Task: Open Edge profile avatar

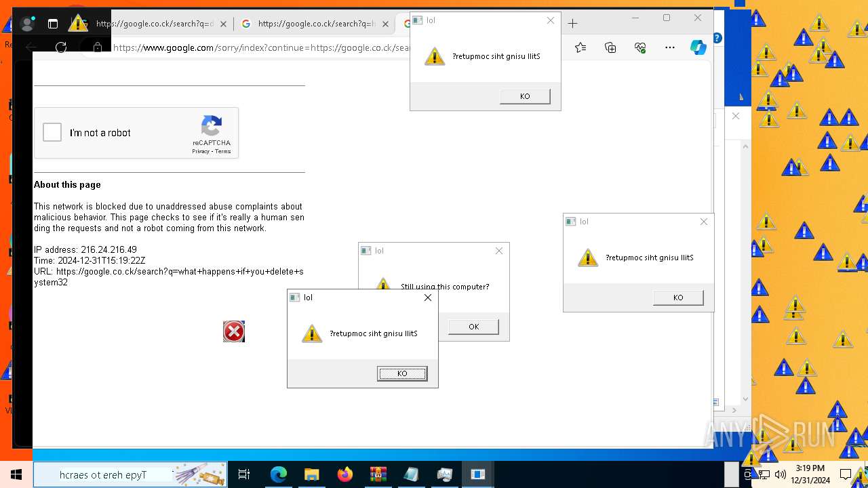Action: pyautogui.click(x=27, y=24)
